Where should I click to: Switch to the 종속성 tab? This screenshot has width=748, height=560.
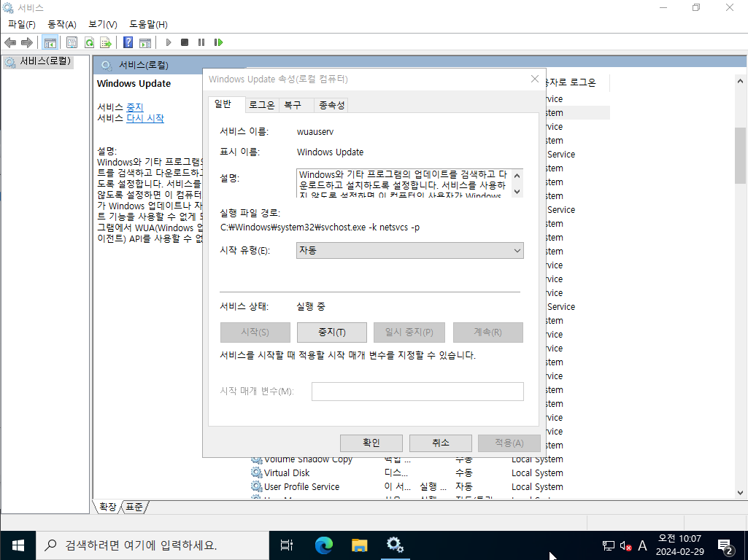331,105
